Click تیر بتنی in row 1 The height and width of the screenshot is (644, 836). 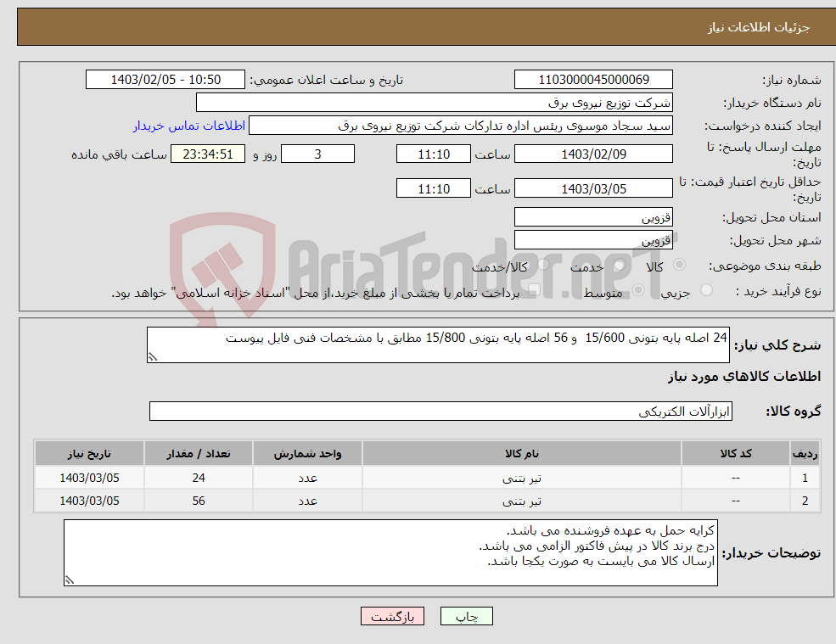[522, 479]
